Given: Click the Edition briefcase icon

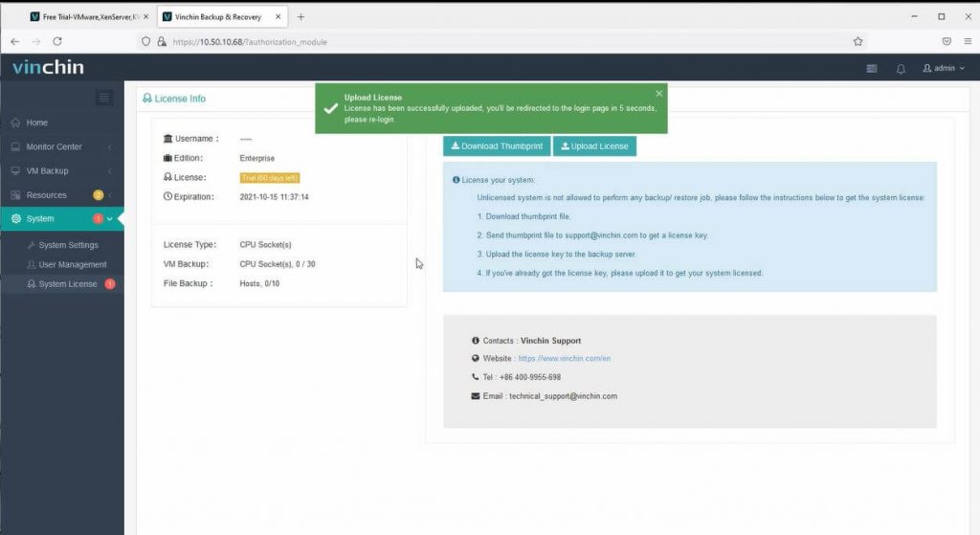Looking at the screenshot, I should [167, 158].
